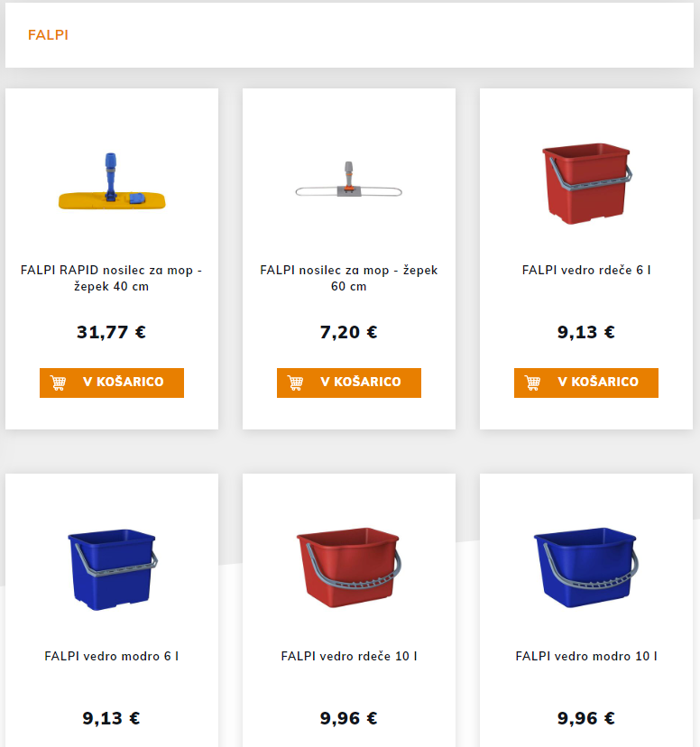
Task: Click the cart icon under FALPI RAPID nosilec
Action: (58, 383)
